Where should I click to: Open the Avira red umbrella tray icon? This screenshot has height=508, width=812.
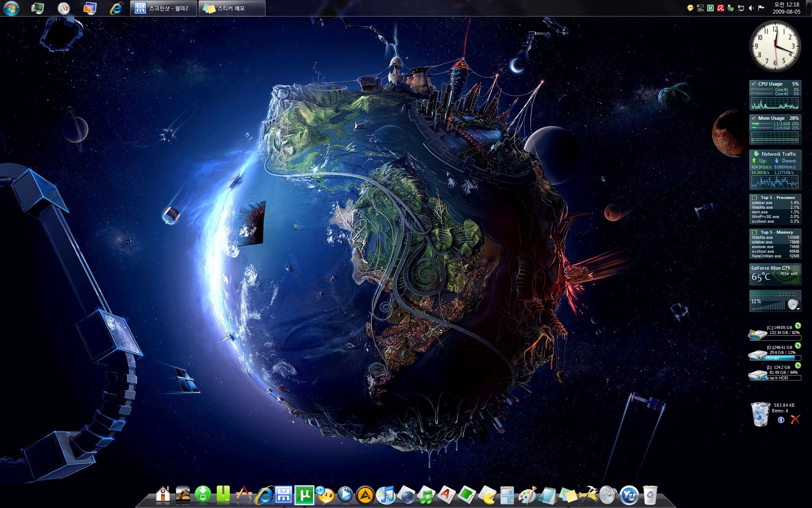tap(721, 8)
